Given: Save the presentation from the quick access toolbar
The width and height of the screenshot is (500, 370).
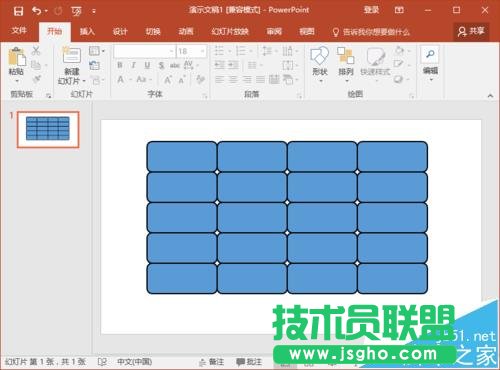Looking at the screenshot, I should coord(18,11).
